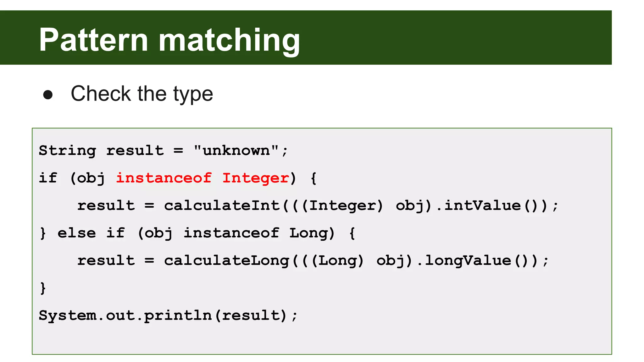Click the '(Long)' cast expression
644x362 pixels.
pos(338,261)
